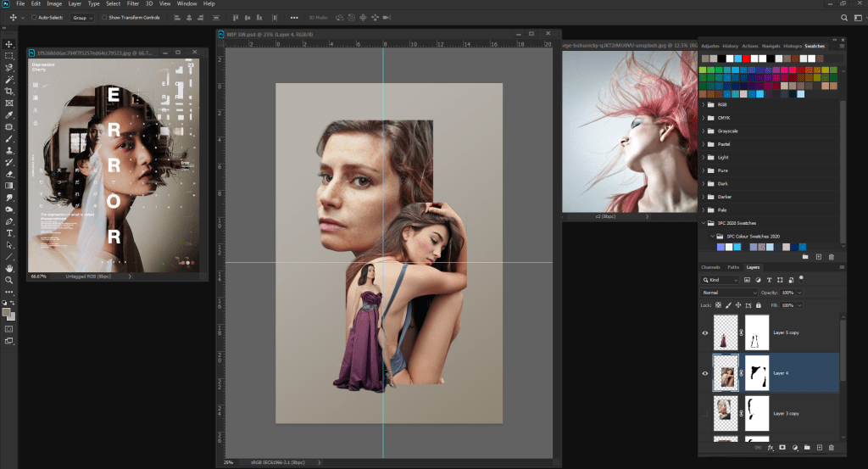Viewport: 868px width, 469px height.
Task: Show Layer 3 copy visibility box
Action: (705, 411)
